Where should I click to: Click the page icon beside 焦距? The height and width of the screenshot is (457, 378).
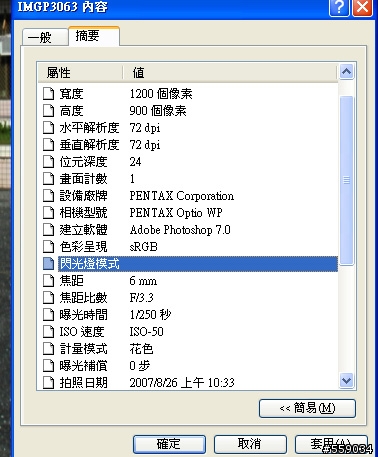click(x=48, y=281)
